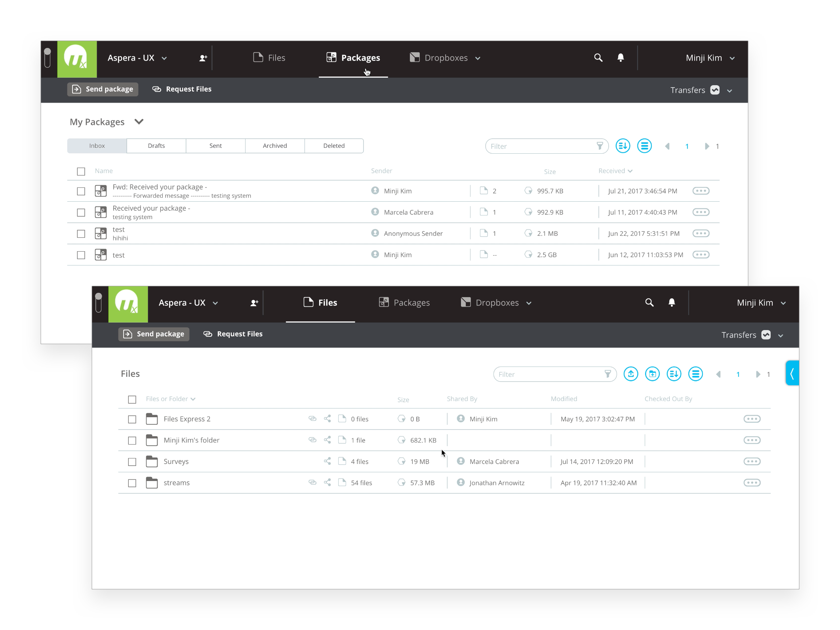Click the search magnifier in Packages window
The height and width of the screenshot is (630, 840).
tap(598, 58)
